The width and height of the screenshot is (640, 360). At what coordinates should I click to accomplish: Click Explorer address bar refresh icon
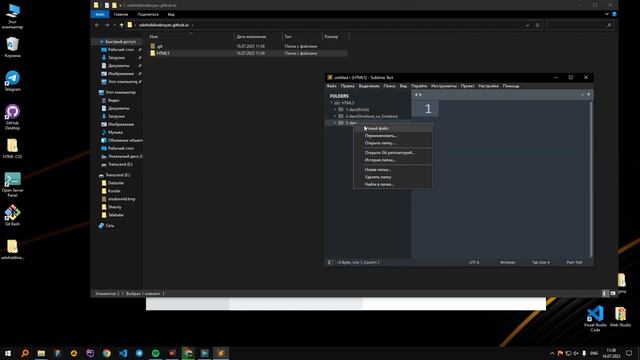coord(538,25)
